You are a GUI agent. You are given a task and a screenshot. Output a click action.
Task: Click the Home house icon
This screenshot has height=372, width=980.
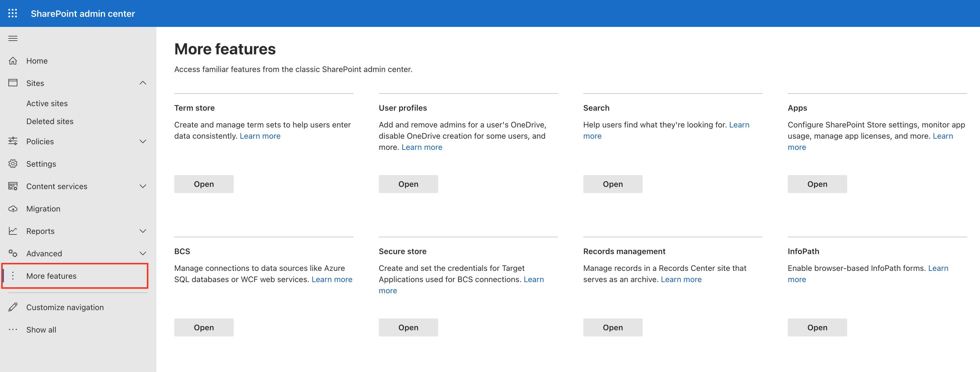point(13,61)
